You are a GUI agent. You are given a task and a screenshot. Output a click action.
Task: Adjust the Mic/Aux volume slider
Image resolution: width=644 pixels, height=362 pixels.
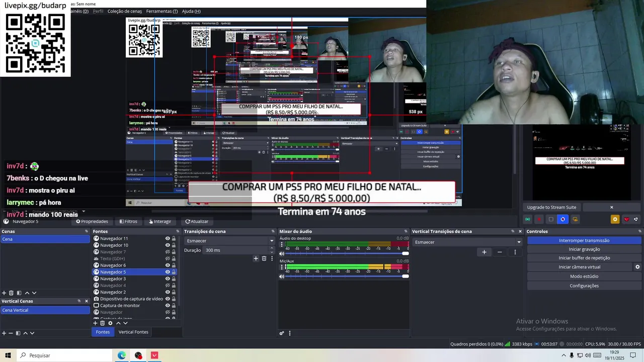[x=347, y=276]
